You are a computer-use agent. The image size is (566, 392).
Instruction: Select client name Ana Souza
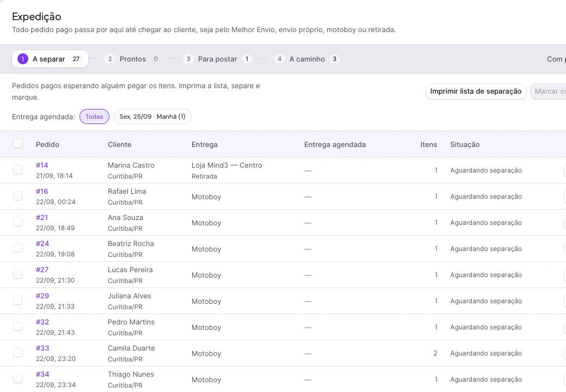(125, 218)
